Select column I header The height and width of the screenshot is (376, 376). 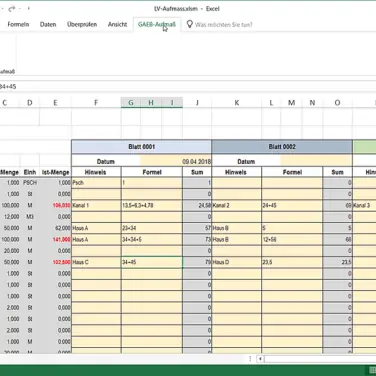[172, 103]
